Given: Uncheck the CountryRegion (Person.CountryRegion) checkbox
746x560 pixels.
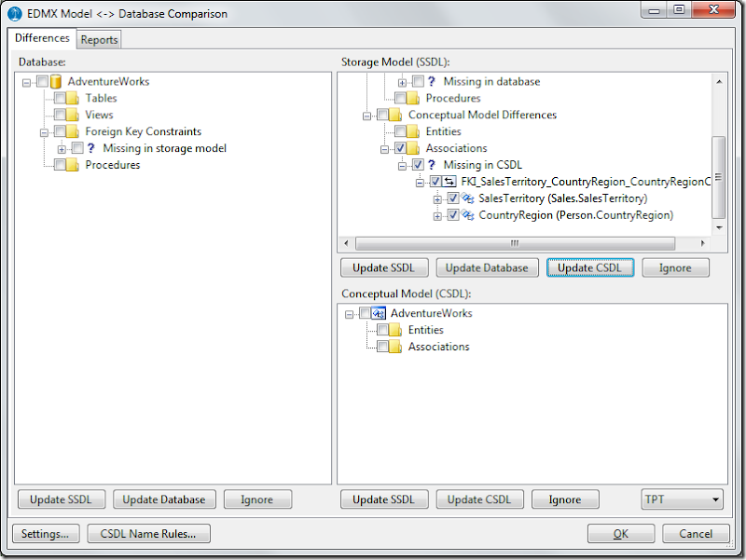Looking at the screenshot, I should pyautogui.click(x=453, y=215).
